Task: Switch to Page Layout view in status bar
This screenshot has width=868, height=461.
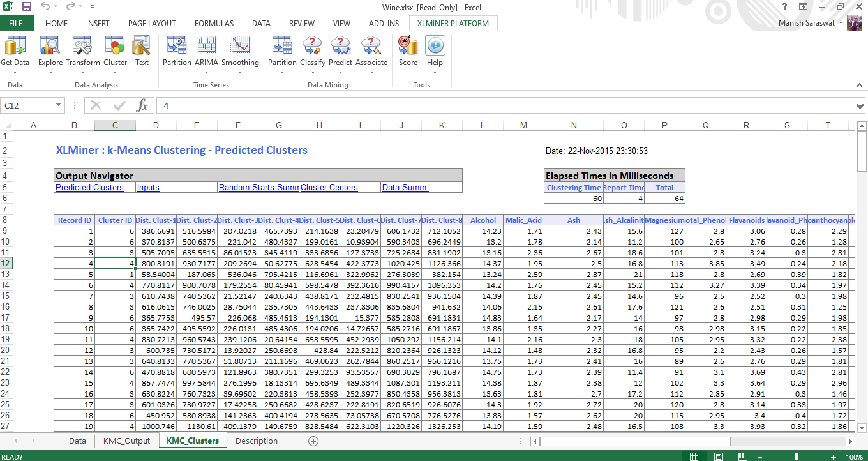Action: [719, 457]
